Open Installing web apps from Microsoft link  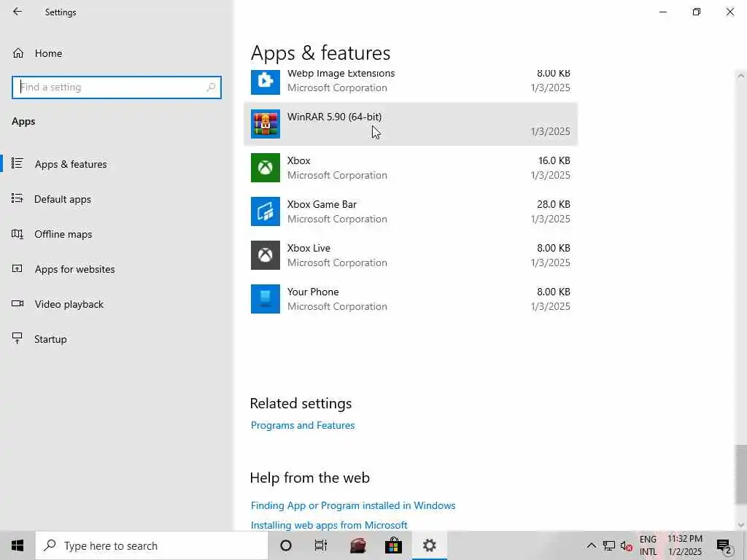coord(329,525)
